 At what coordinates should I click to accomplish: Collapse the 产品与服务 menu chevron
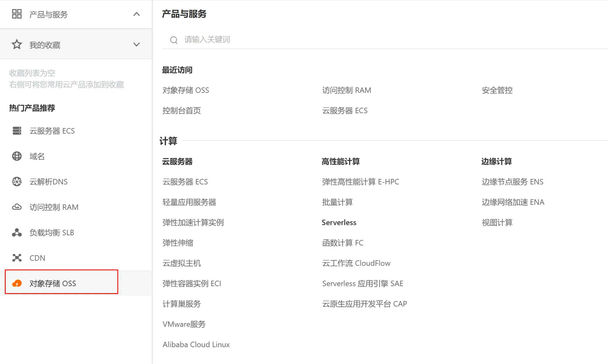coord(137,14)
